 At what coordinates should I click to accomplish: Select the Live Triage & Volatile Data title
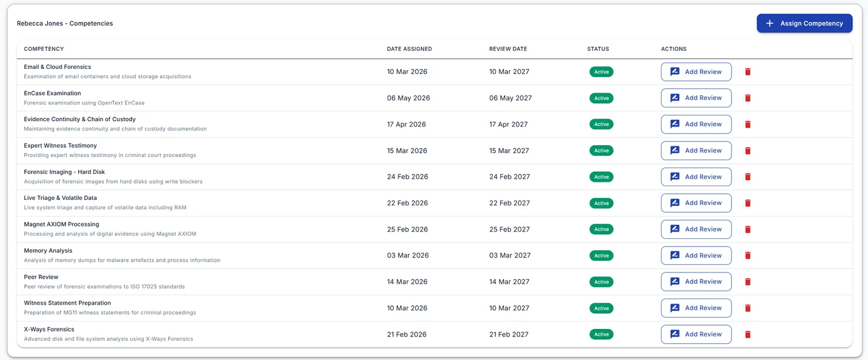coord(60,198)
